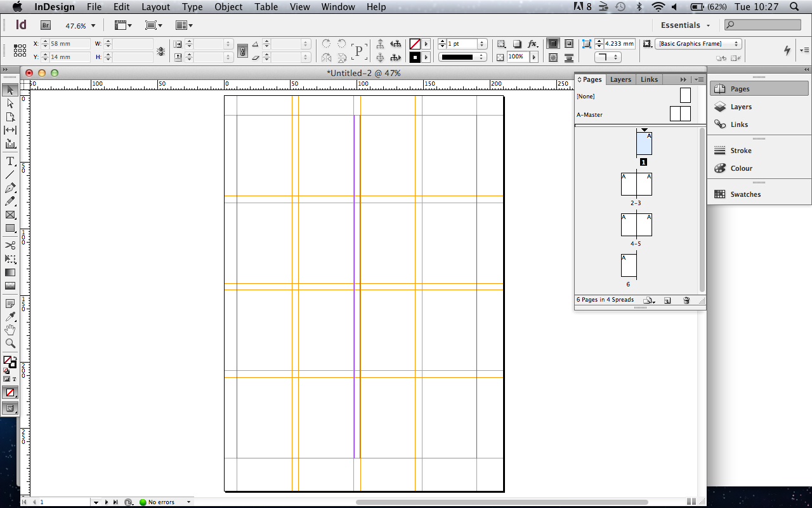Select the Scissors tool

point(10,246)
